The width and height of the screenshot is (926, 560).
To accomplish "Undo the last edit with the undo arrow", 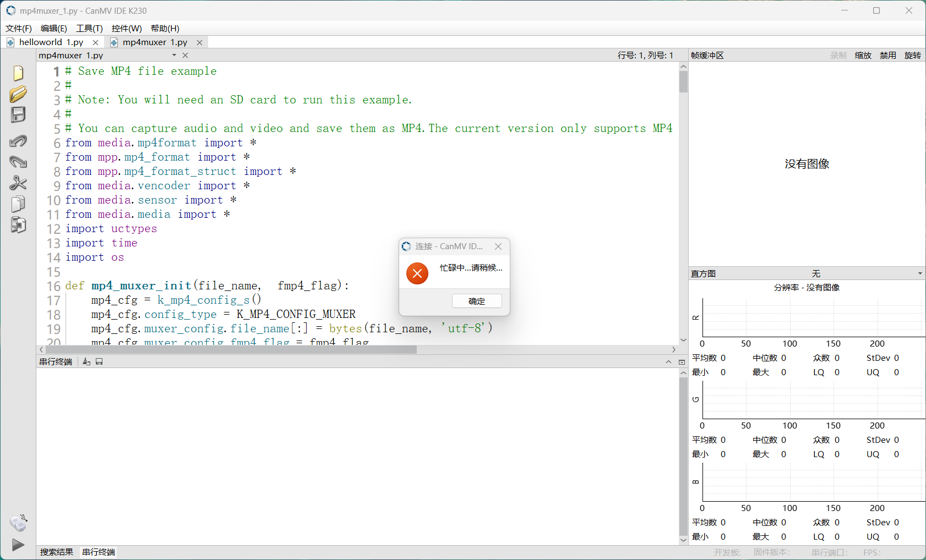I will click(18, 141).
